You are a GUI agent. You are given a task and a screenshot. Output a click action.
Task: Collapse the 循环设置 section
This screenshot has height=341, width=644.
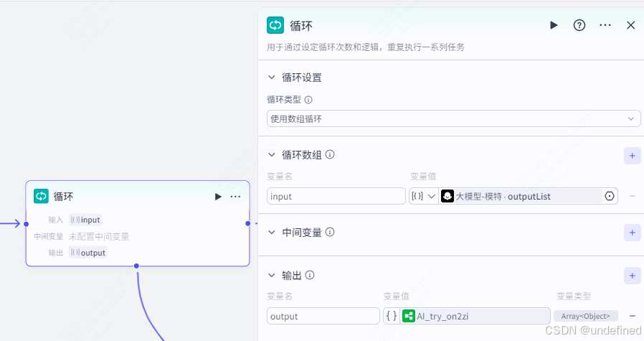coord(272,78)
